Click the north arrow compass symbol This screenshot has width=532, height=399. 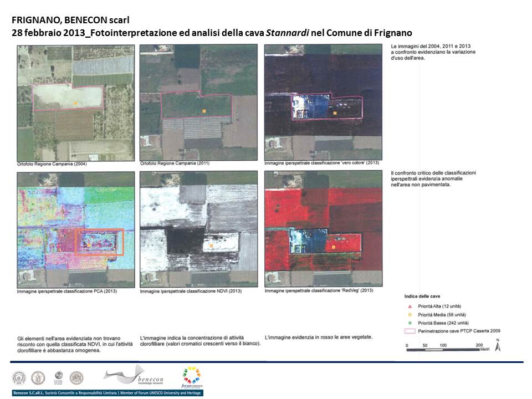pos(498,345)
